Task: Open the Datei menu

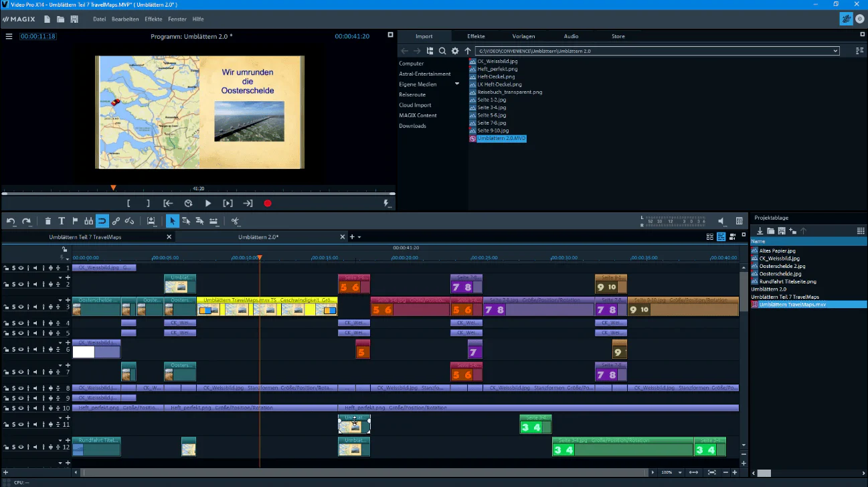Action: [100, 19]
